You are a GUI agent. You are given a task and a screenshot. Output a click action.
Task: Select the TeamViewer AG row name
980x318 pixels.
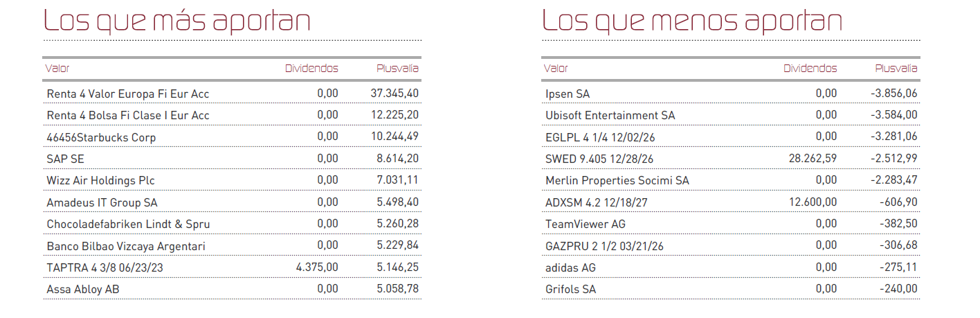tap(586, 224)
